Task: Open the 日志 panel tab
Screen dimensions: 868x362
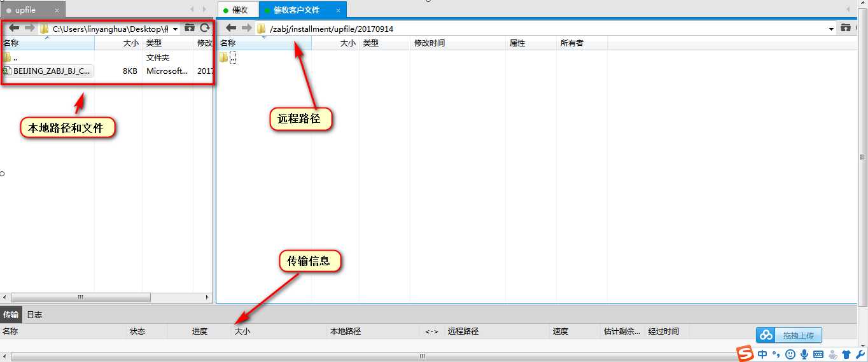Action: 34,314
